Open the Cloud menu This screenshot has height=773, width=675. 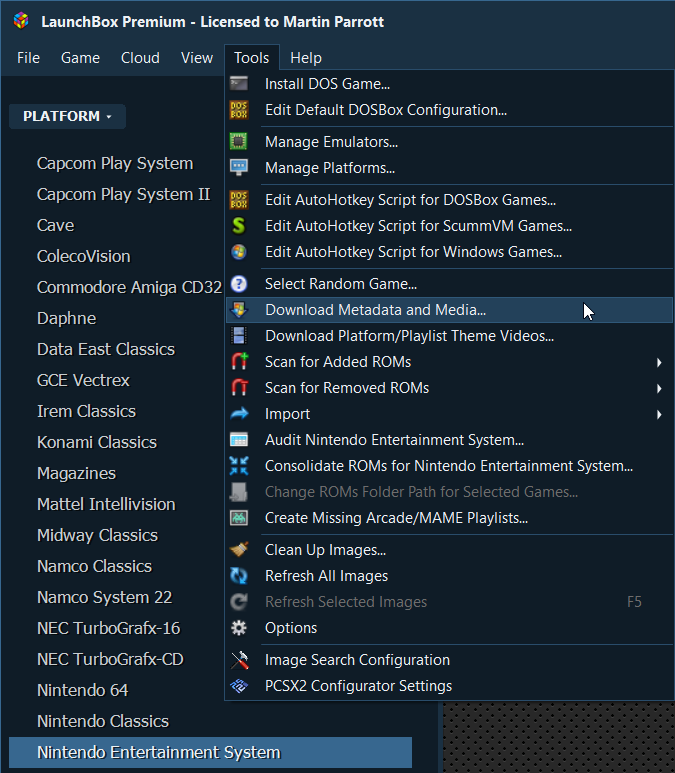click(140, 58)
